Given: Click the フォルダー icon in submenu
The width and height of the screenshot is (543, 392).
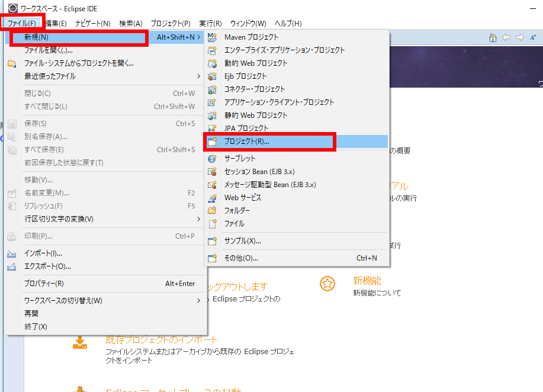Looking at the screenshot, I should (x=212, y=211).
